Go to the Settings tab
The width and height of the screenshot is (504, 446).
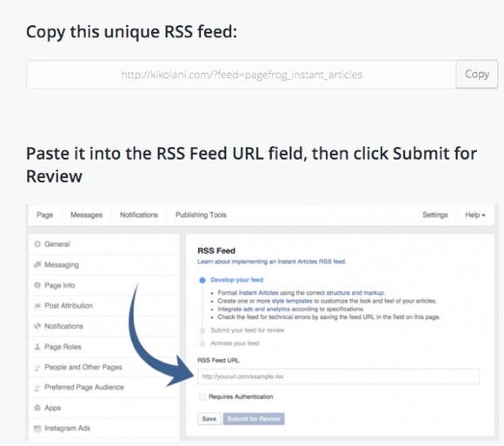click(x=434, y=215)
